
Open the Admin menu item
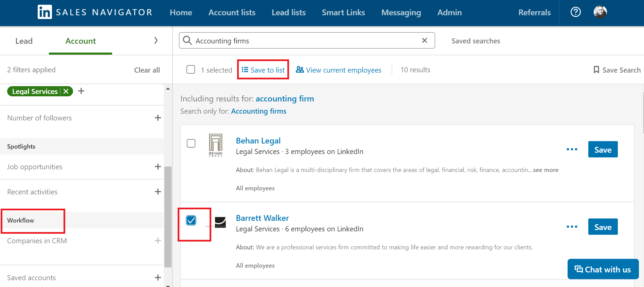click(450, 13)
